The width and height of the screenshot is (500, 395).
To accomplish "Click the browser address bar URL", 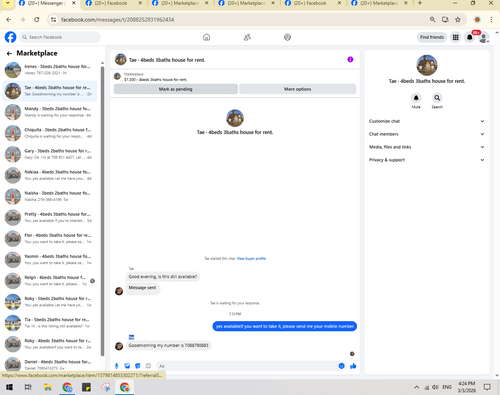I will point(117,20).
